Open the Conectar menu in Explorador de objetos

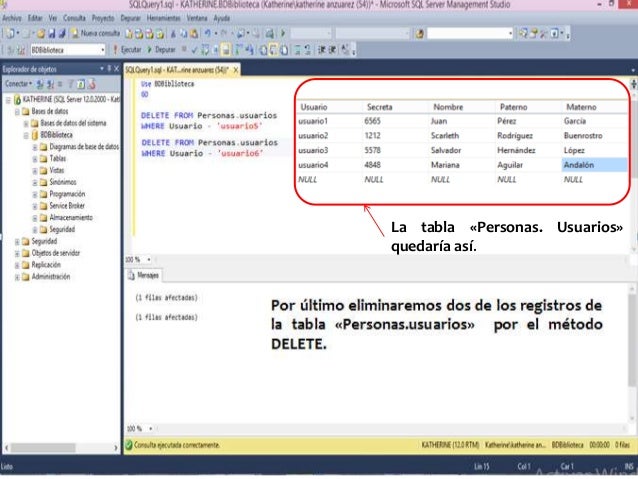click(x=19, y=84)
